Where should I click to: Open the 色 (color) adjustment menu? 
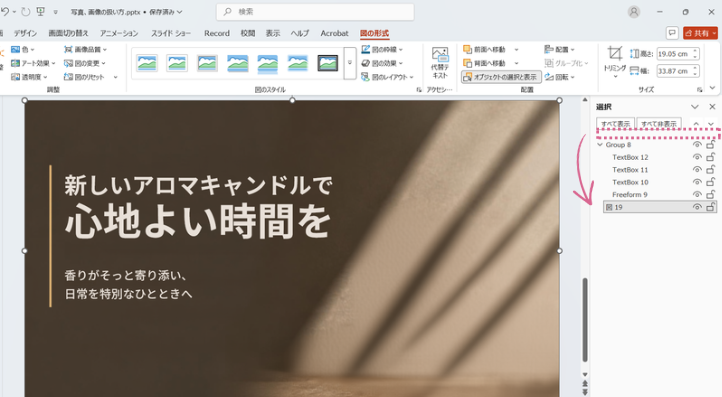[x=22, y=49]
